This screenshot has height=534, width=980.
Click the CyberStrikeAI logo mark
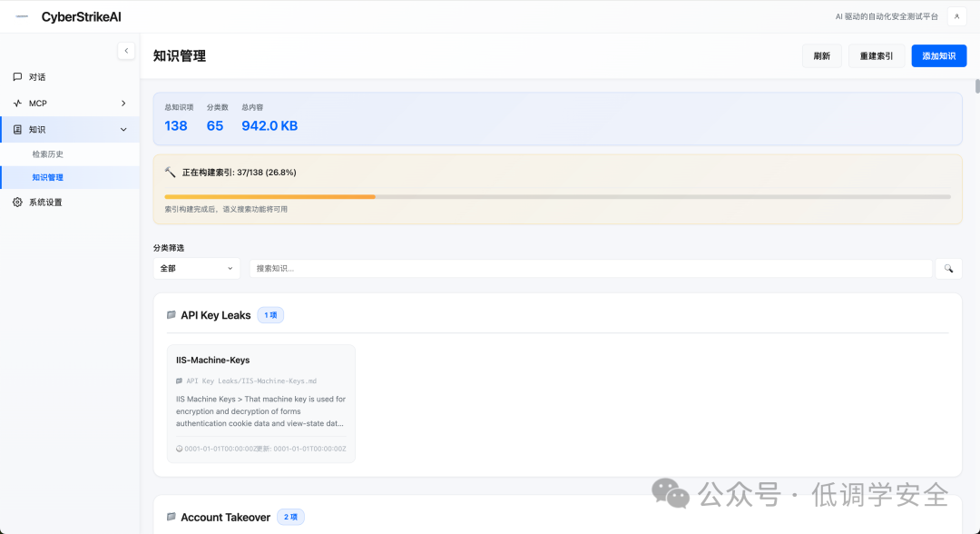click(x=22, y=16)
